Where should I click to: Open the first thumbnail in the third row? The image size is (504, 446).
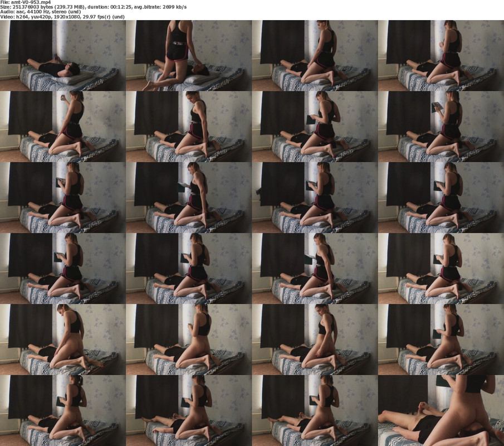tap(63, 197)
